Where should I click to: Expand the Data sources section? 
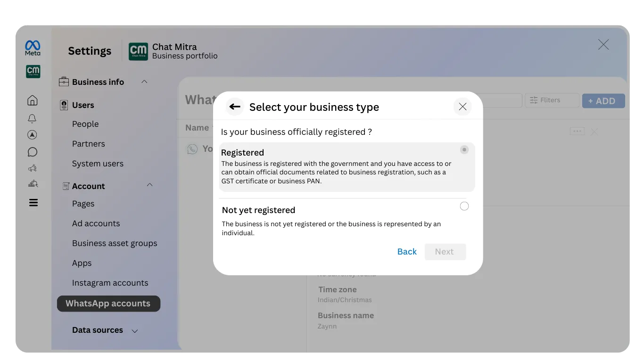[135, 330]
